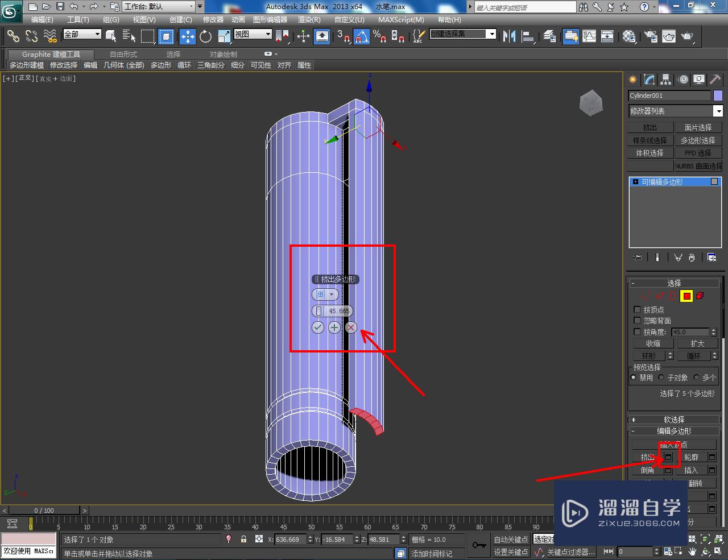Click Cylinder001 object color swatch
The height and width of the screenshot is (560, 728).
(x=718, y=96)
